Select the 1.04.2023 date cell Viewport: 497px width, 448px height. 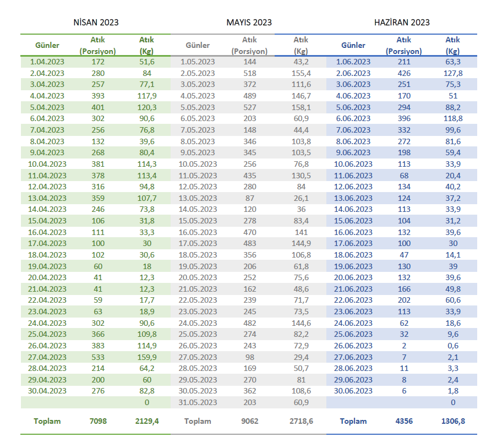[x=47, y=62]
